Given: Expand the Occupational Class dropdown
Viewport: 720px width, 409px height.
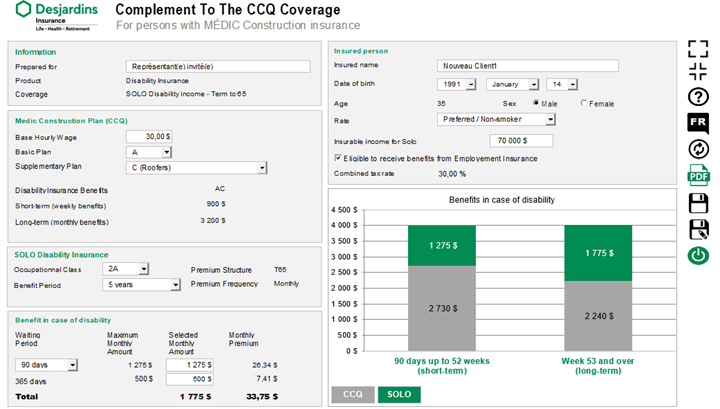Looking at the screenshot, I should [144, 269].
